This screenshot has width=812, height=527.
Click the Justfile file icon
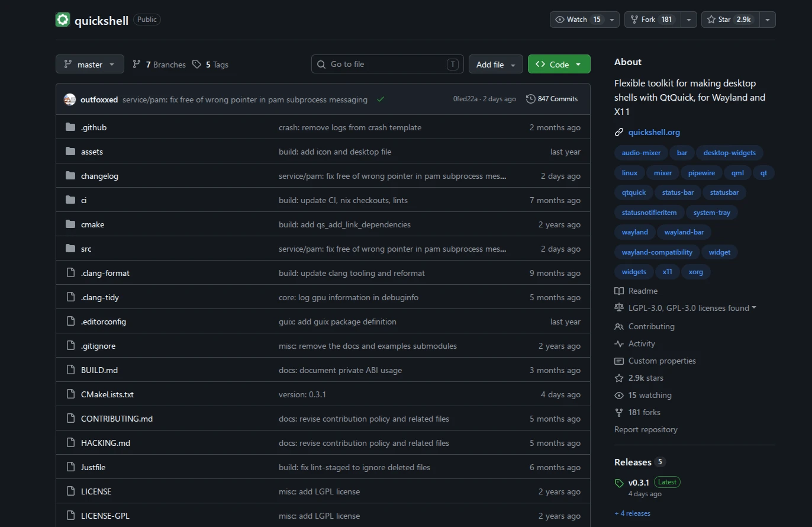70,467
